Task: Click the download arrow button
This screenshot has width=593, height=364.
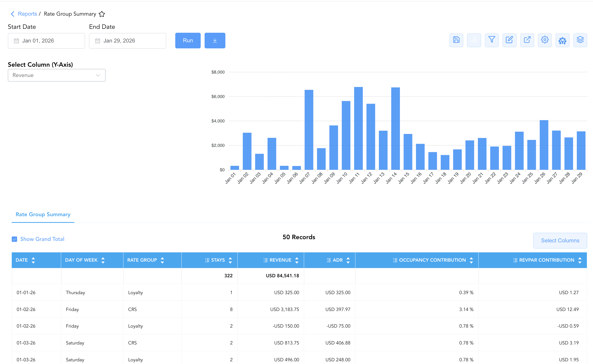Action: point(215,41)
